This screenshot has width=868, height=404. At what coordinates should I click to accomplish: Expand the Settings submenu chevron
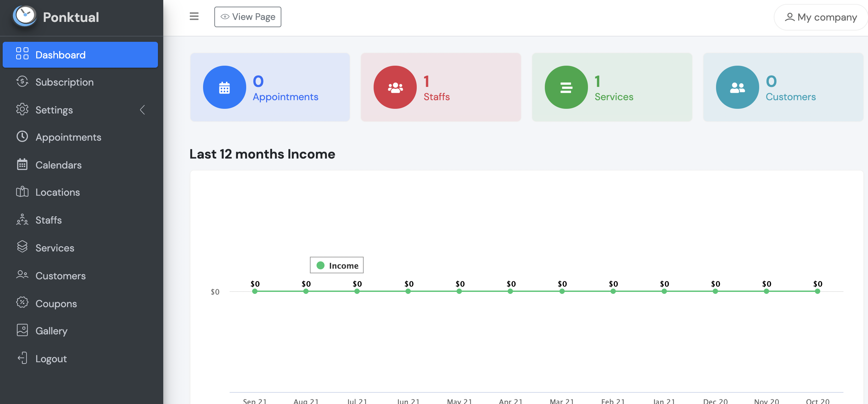click(x=143, y=109)
